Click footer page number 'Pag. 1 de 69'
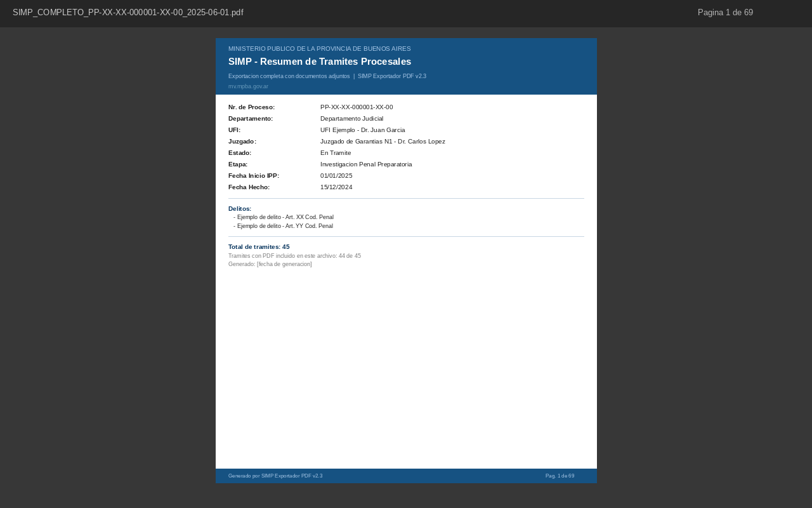Image resolution: width=812 pixels, height=508 pixels. click(560, 476)
